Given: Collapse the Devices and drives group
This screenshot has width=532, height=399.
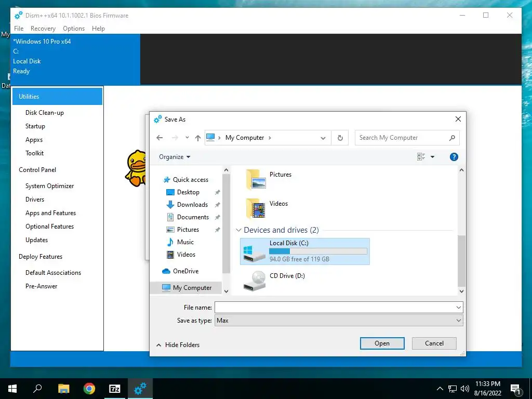Looking at the screenshot, I should tap(238, 230).
